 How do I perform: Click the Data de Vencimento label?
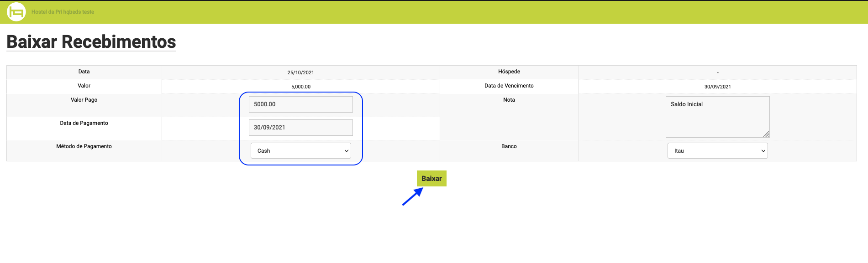[x=509, y=86]
